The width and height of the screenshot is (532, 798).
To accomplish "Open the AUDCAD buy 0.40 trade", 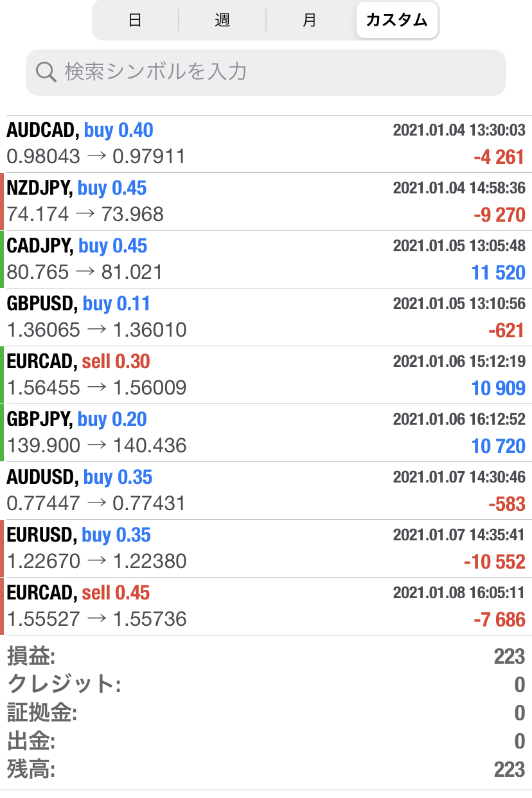I will (266, 144).
